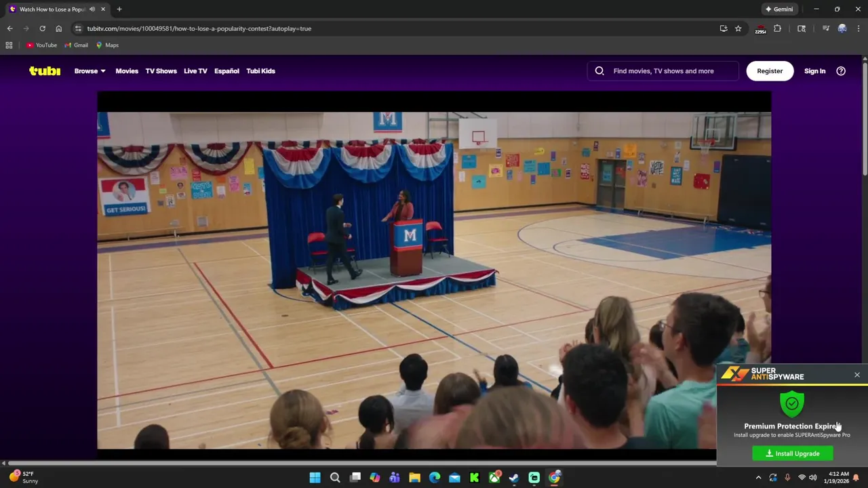Click the Sign In link
Viewport: 868px width, 488px height.
point(814,70)
